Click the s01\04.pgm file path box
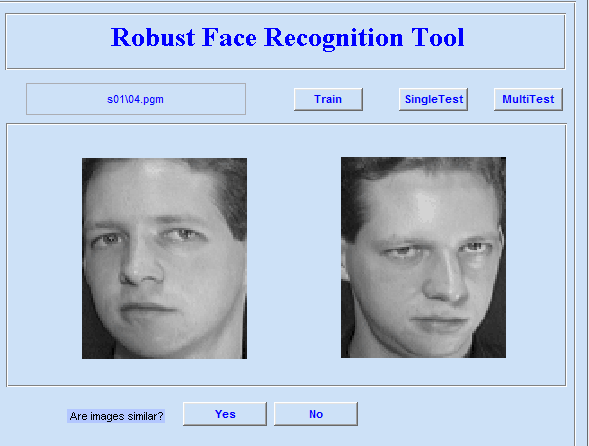Viewport: 589px width, 446px height. pos(136,99)
